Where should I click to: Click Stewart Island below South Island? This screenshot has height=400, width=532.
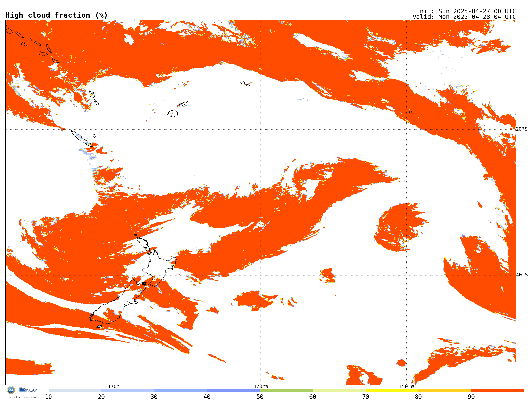[99, 326]
